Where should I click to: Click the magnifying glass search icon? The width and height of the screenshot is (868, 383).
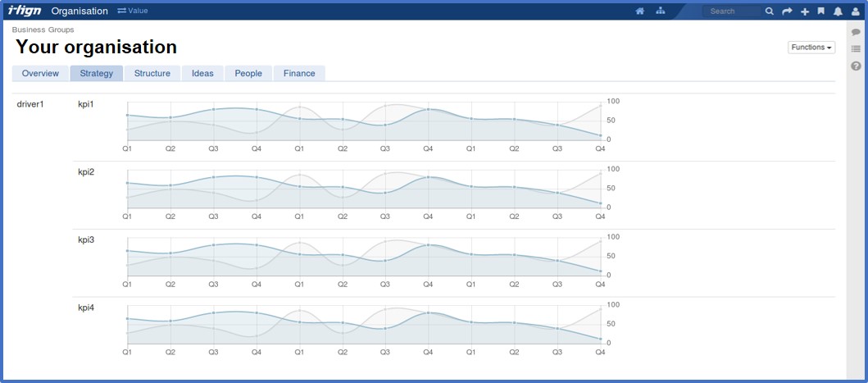[x=770, y=11]
